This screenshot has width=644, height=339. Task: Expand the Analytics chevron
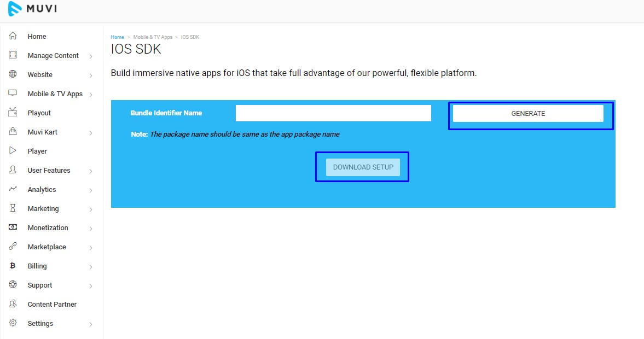91,190
